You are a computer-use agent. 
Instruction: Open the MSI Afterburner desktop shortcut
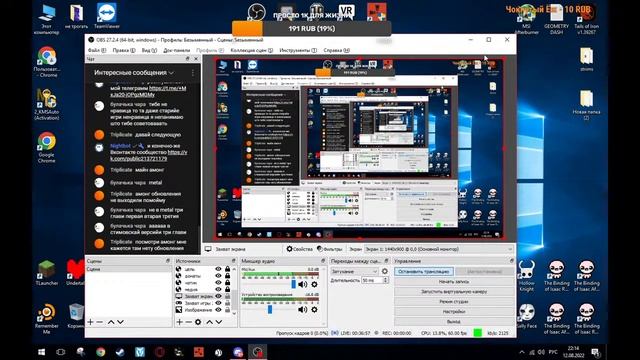[x=527, y=19]
